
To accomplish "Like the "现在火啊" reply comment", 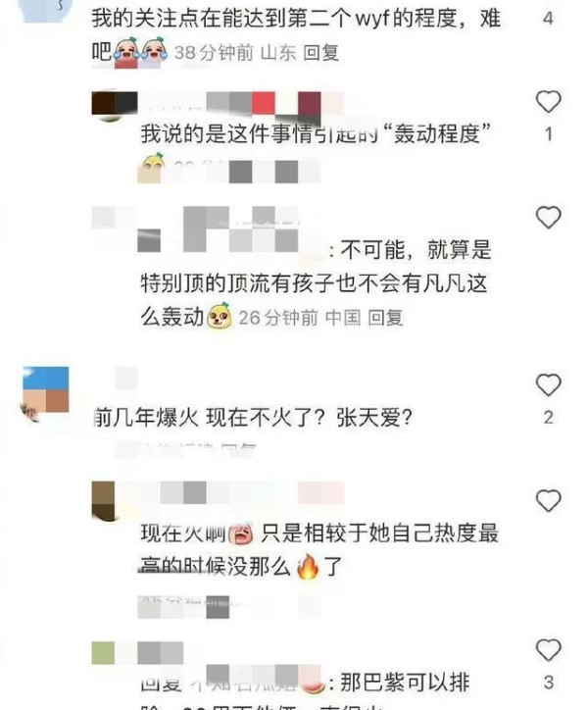I will click(548, 501).
